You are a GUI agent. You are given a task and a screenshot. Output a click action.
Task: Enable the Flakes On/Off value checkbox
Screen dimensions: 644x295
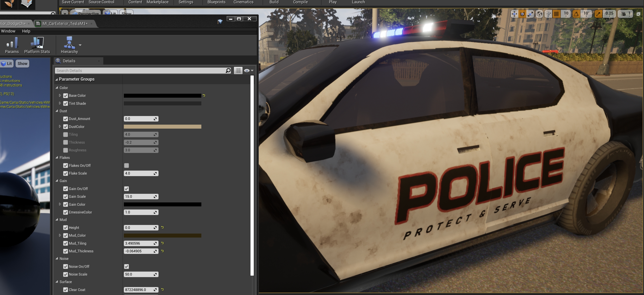(127, 165)
